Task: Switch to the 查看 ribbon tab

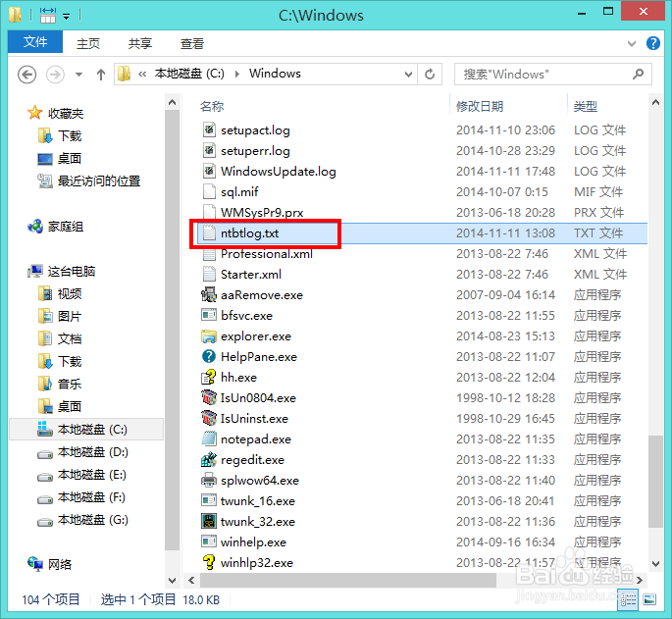Action: (x=192, y=43)
